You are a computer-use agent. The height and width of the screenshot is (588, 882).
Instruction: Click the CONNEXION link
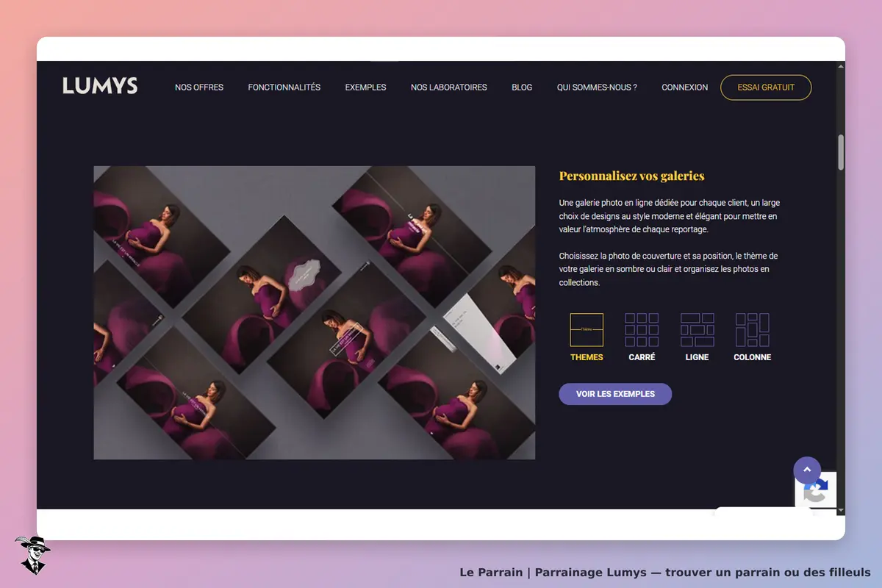pyautogui.click(x=685, y=87)
